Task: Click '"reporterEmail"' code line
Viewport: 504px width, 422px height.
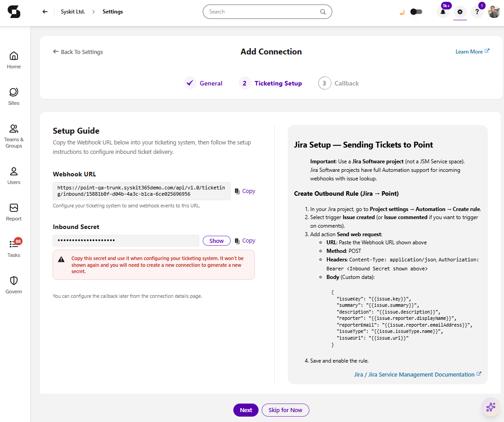Action: (405, 325)
